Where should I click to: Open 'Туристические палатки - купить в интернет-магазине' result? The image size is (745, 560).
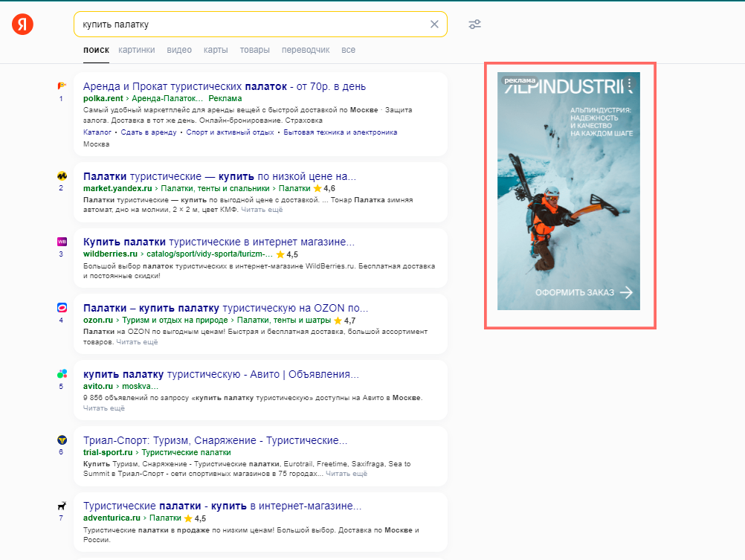222,506
